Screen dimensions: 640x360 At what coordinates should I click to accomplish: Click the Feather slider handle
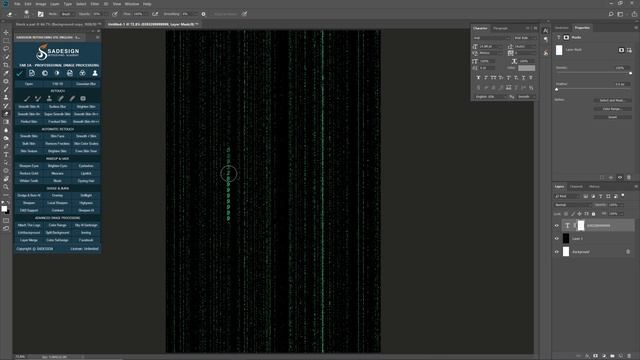pyautogui.click(x=557, y=89)
